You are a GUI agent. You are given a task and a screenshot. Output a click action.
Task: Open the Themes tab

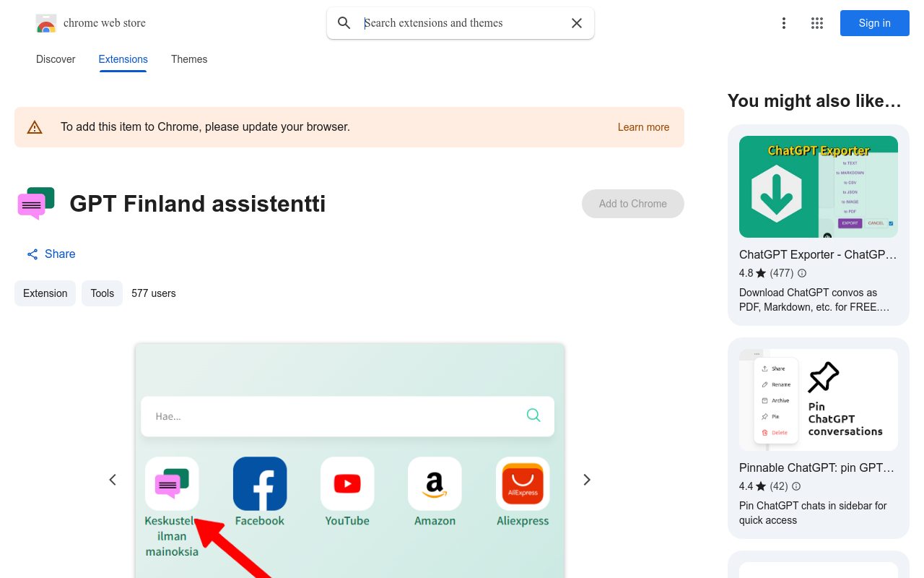(x=189, y=59)
